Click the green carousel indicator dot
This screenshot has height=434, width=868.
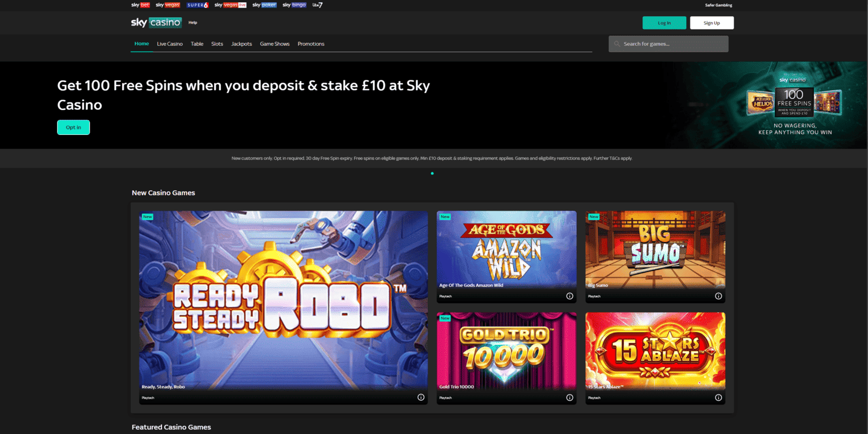432,173
